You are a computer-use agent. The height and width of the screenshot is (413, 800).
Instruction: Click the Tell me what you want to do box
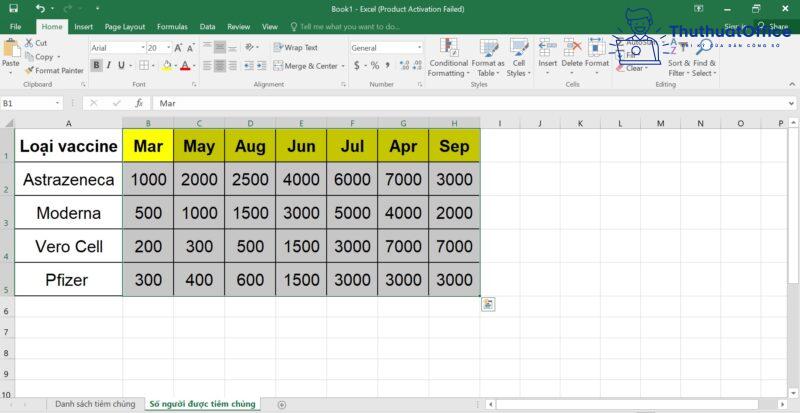click(345, 27)
